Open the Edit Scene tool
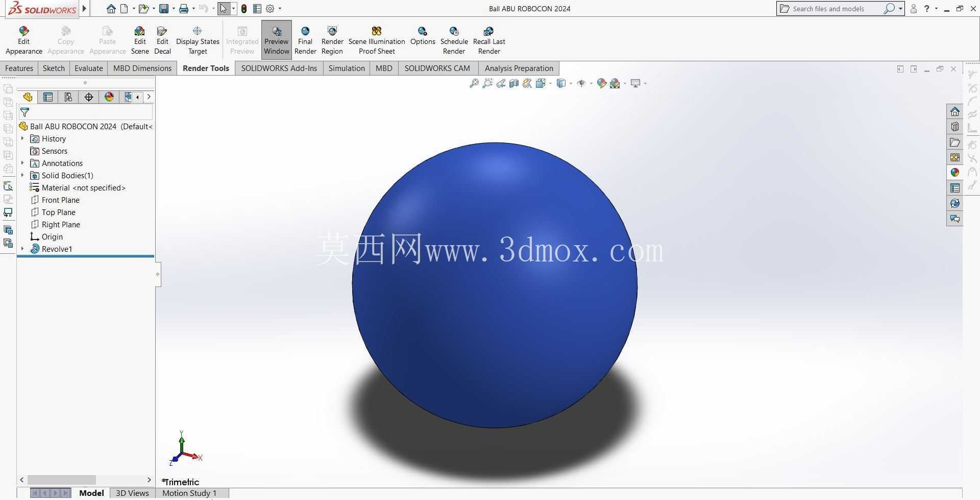 coord(139,40)
